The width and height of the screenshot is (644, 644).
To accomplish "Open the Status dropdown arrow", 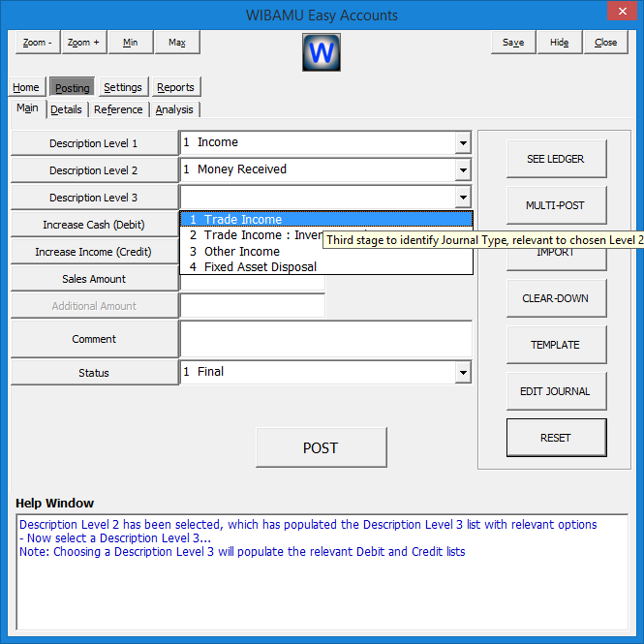I will [463, 372].
